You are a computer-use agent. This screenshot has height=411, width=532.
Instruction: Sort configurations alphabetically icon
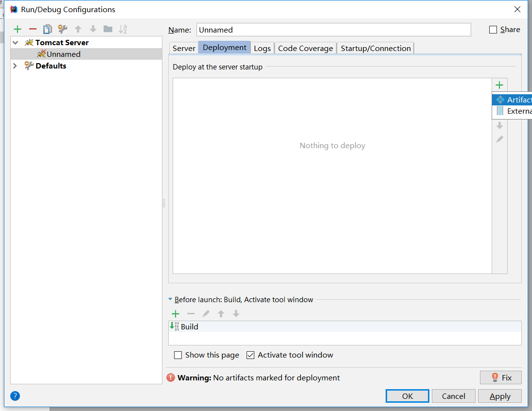123,29
